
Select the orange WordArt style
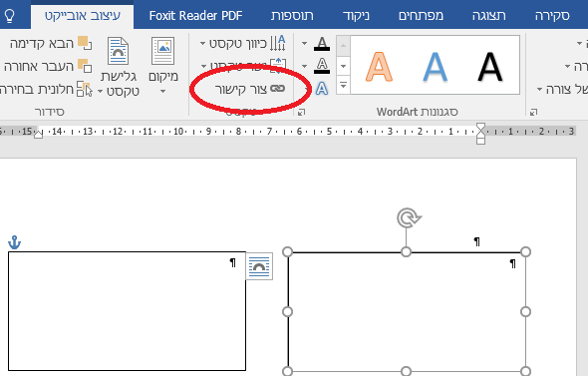click(x=379, y=67)
